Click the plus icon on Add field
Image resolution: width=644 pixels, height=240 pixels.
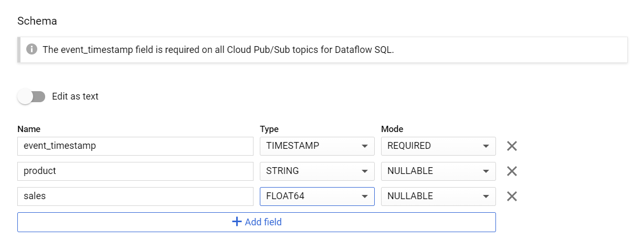pos(237,222)
